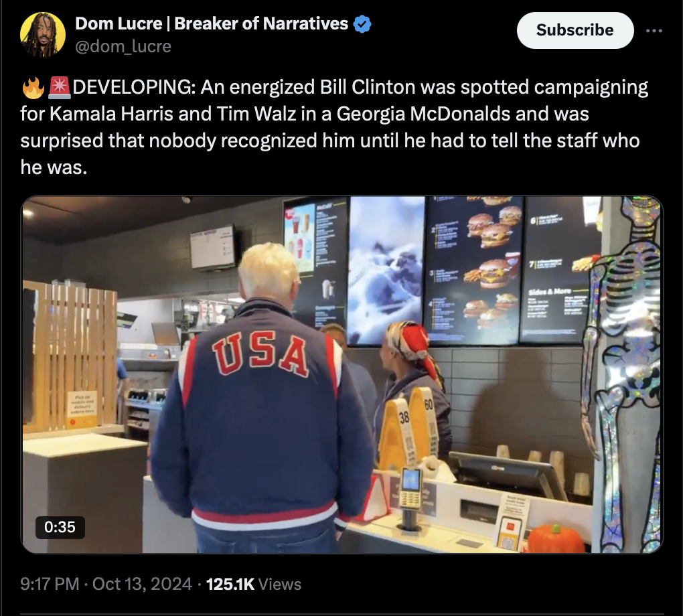Click the orange pumpkin in the video frame
Viewport: 683px width, 616px height.
tap(556, 539)
